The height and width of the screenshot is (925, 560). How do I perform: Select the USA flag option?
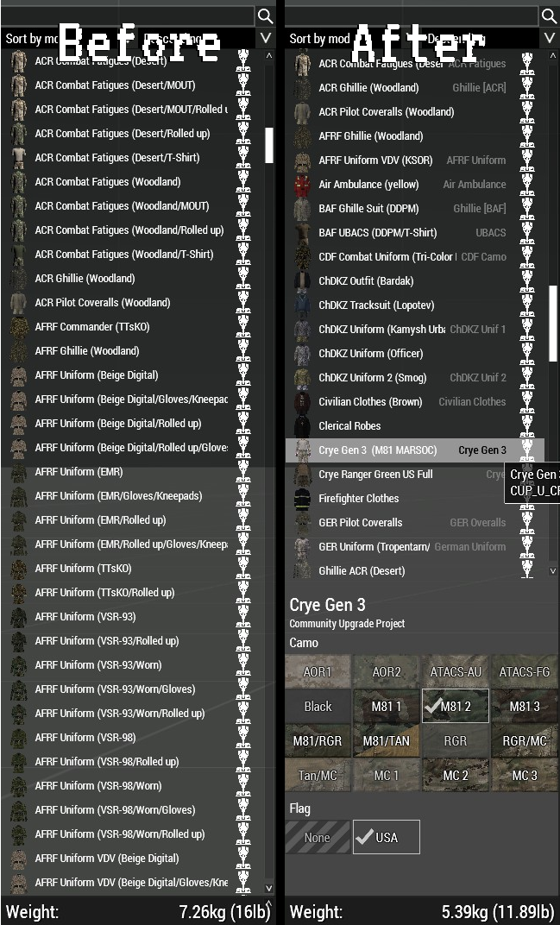point(387,837)
